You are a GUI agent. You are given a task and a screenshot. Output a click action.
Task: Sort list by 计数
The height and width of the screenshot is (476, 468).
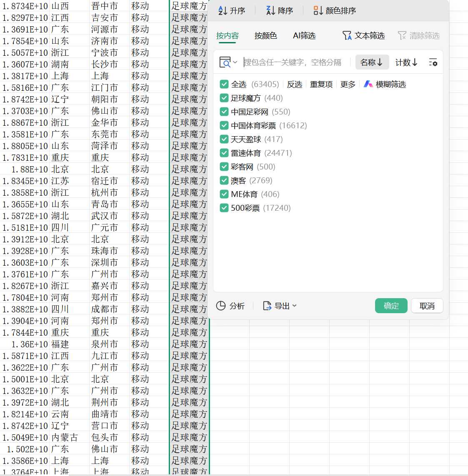point(406,62)
